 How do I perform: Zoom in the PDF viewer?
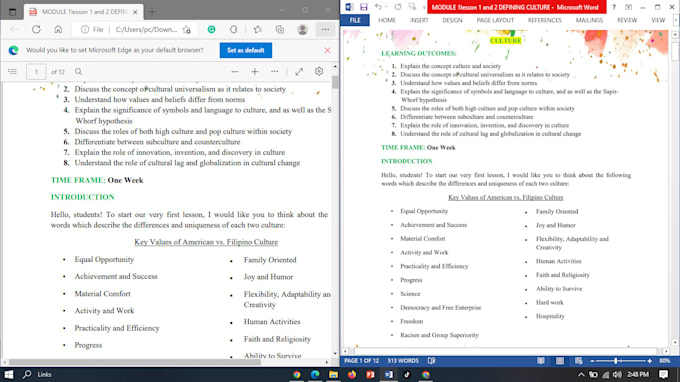tap(255, 72)
